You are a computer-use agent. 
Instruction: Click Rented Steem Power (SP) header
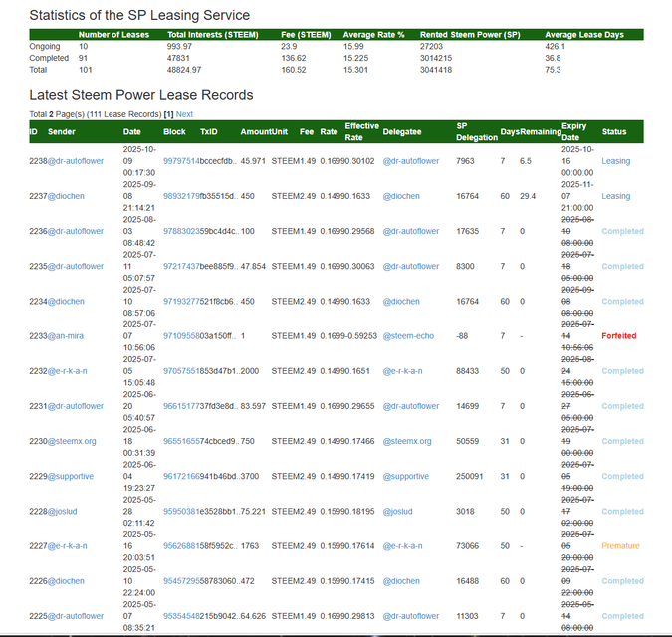pyautogui.click(x=468, y=35)
